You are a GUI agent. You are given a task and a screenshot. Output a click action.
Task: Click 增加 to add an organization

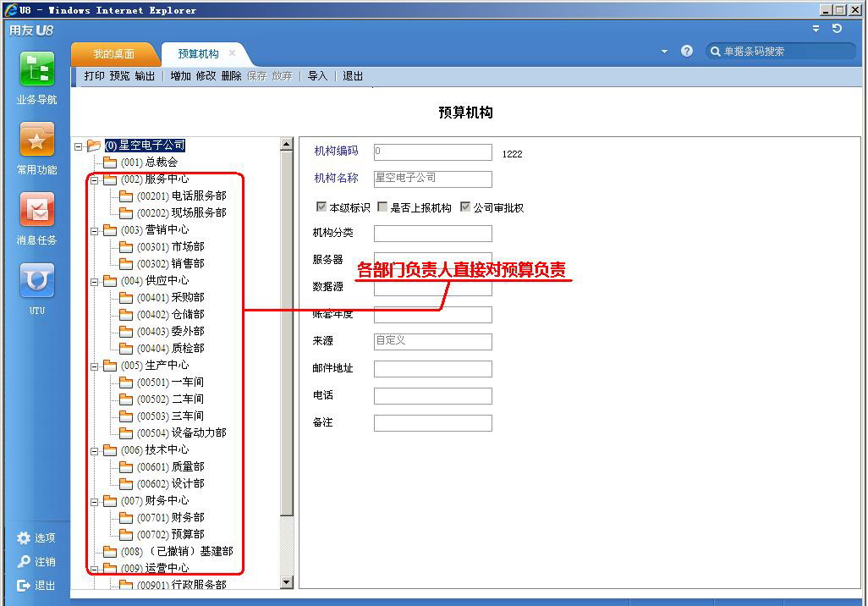pyautogui.click(x=180, y=76)
